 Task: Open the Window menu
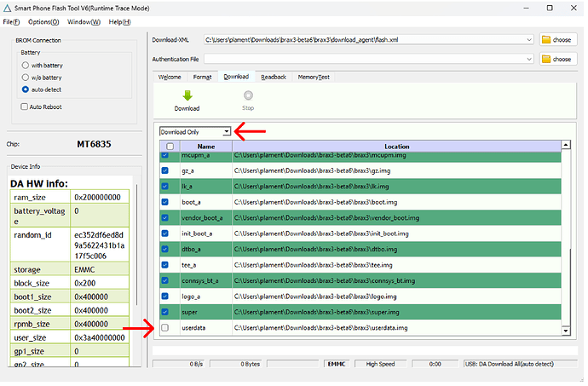coord(84,22)
